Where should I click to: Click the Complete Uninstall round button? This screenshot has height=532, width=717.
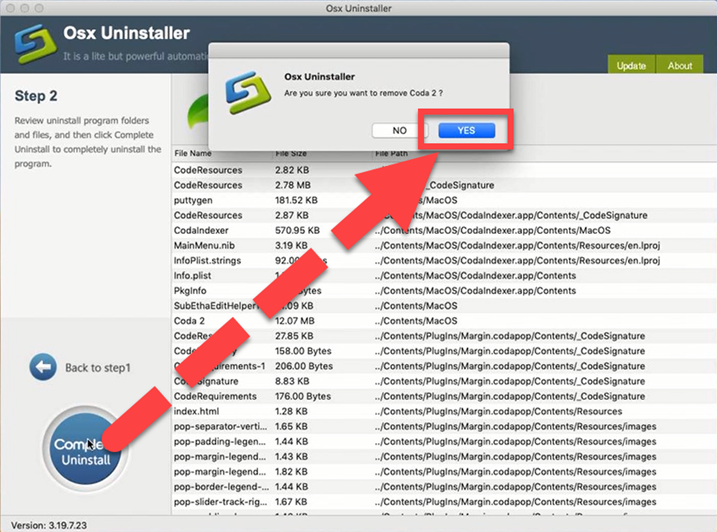[86, 449]
